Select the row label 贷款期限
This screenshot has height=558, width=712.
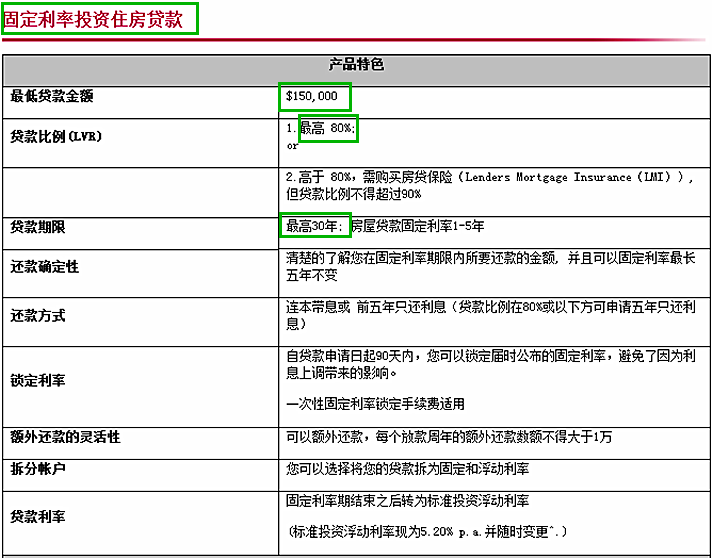coord(38,227)
